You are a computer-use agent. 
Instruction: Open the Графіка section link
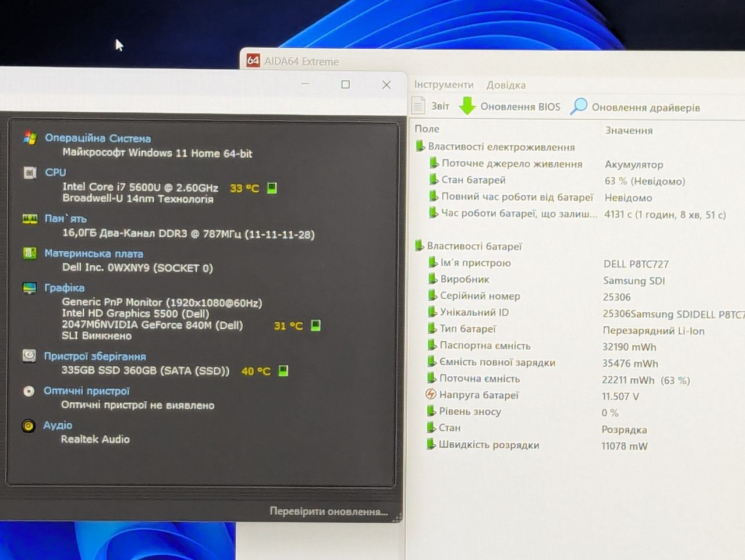click(x=64, y=288)
